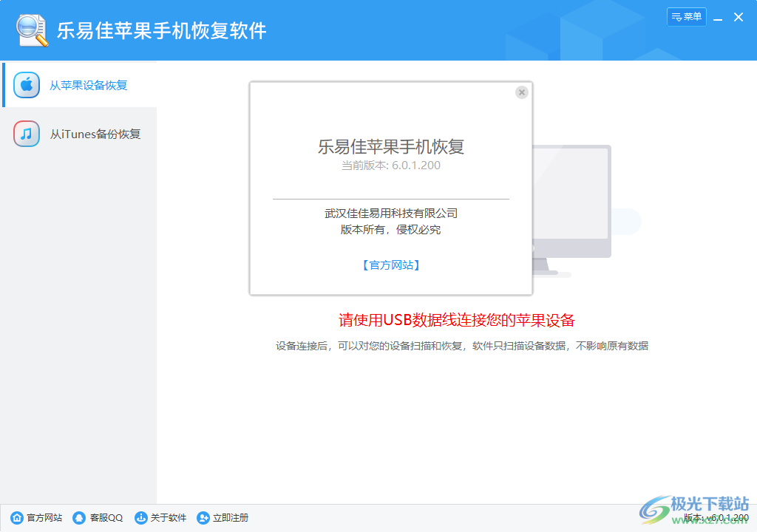This screenshot has width=757, height=532.
Task: Open 官方网站 in the bottom bar
Action: pos(44,517)
